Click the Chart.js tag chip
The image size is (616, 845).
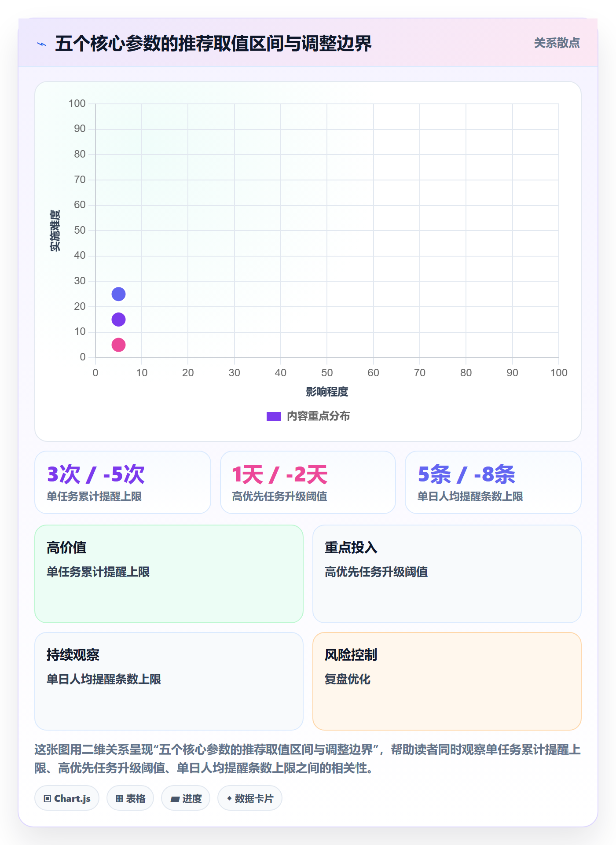click(x=67, y=798)
